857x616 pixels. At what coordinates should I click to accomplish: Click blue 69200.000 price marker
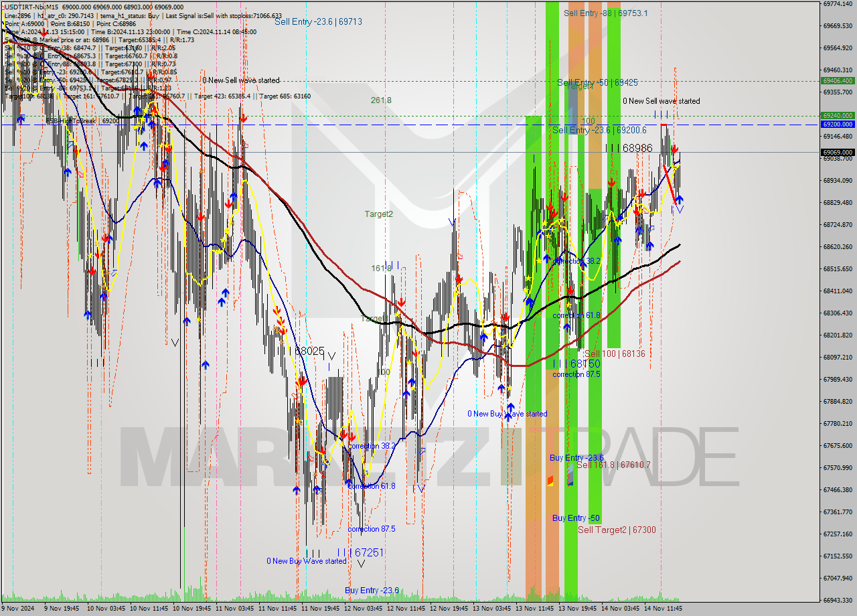tap(838, 125)
